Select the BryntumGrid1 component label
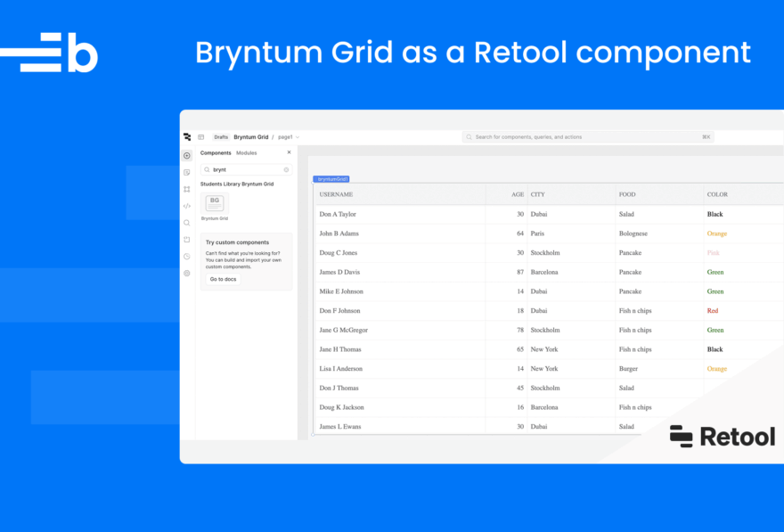This screenshot has width=784, height=532. (x=331, y=177)
